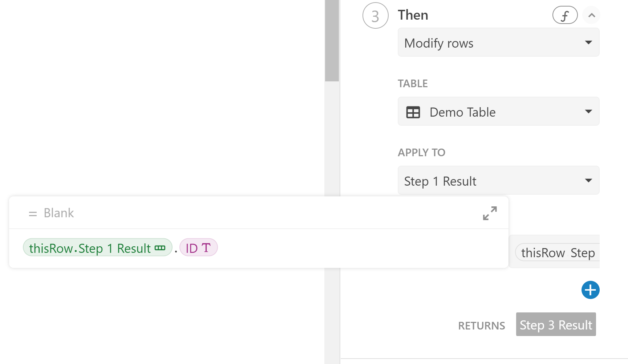The image size is (628, 364).
Task: Select the thisRow.Step 1 Result chip
Action: pyautogui.click(x=91, y=248)
